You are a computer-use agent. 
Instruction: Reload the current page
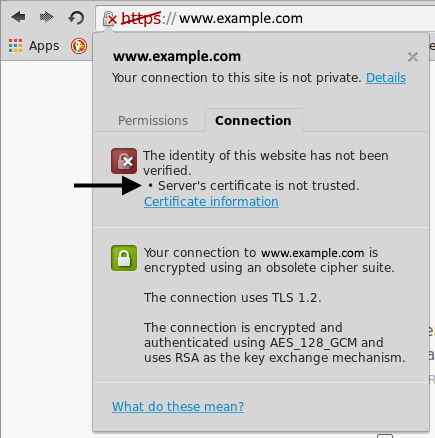tap(76, 18)
